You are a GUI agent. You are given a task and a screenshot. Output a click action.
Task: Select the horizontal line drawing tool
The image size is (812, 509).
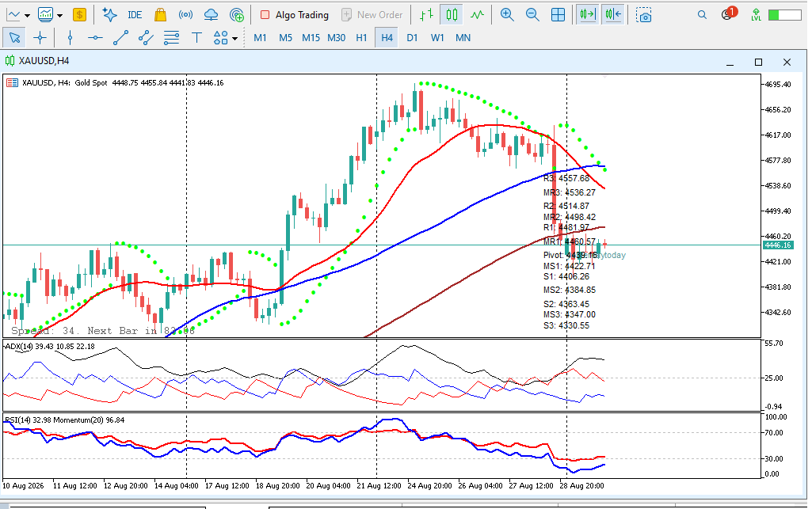click(95, 38)
